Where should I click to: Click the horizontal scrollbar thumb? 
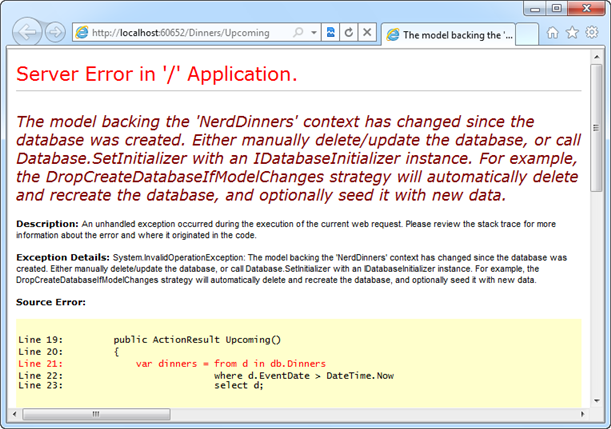96,414
